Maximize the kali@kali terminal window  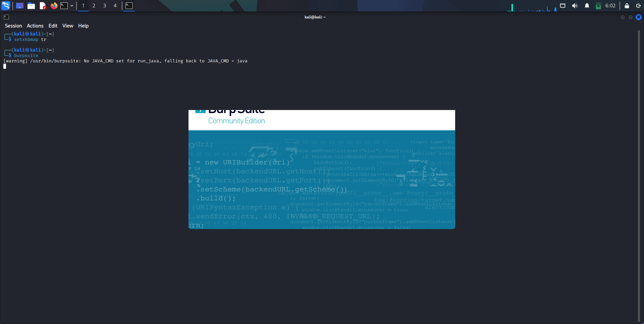pyautogui.click(x=631, y=17)
